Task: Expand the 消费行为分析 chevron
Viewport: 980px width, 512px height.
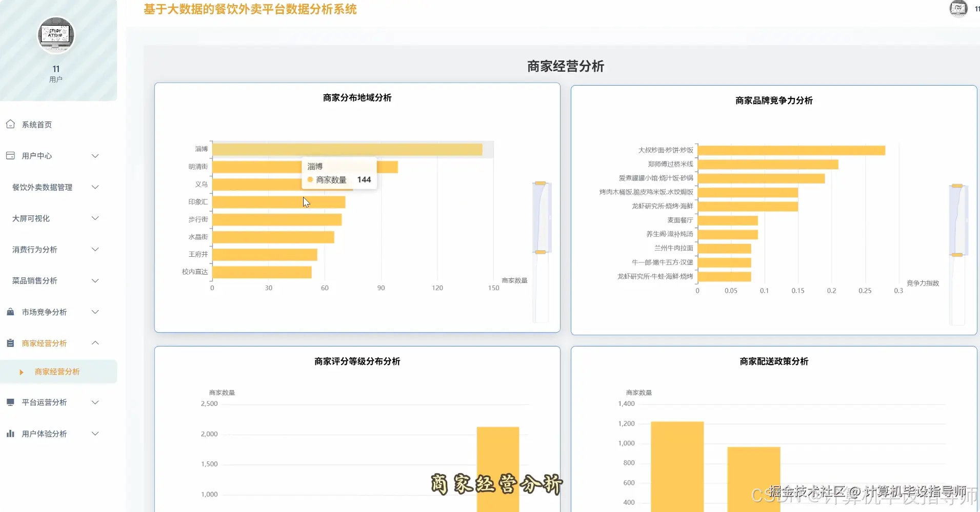Action: click(x=95, y=250)
